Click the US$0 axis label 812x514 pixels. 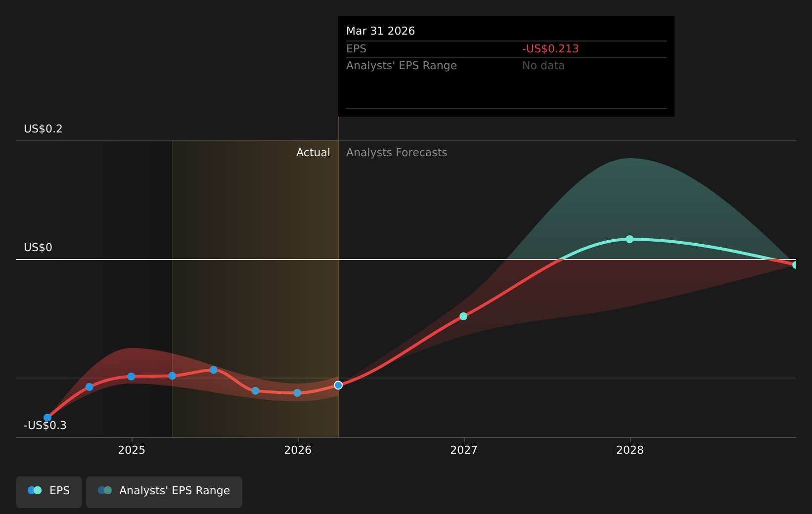coord(38,248)
